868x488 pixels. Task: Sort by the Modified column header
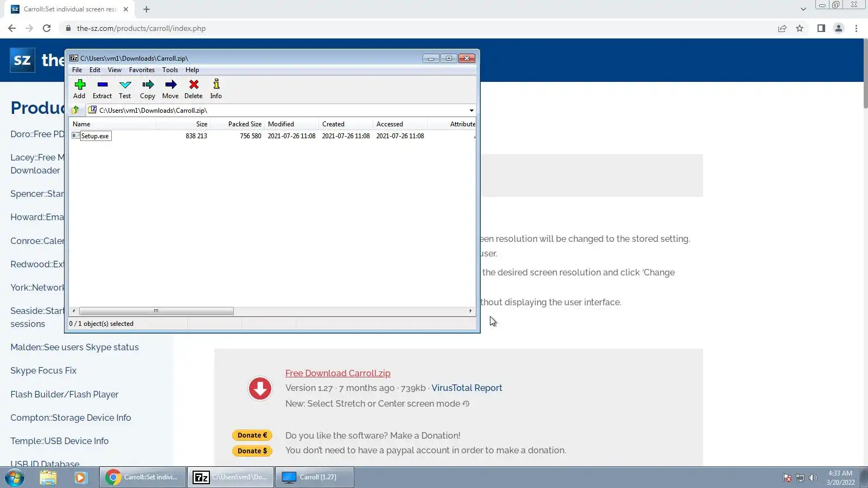[x=292, y=124]
